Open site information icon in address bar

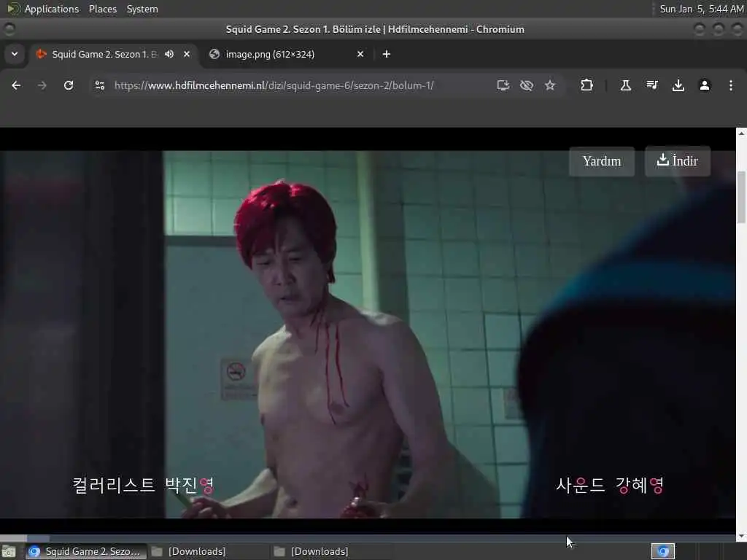pyautogui.click(x=99, y=85)
